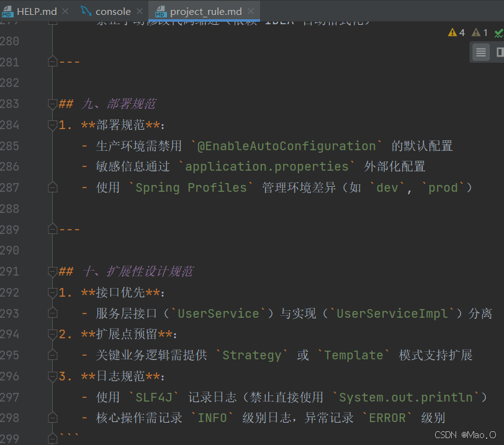Click the fold end marker at line 287
This screenshot has width=504, height=445.
point(52,187)
